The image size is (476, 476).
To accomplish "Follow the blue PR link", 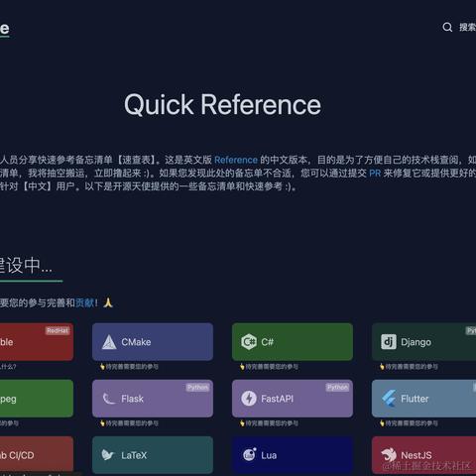I will [x=375, y=174].
